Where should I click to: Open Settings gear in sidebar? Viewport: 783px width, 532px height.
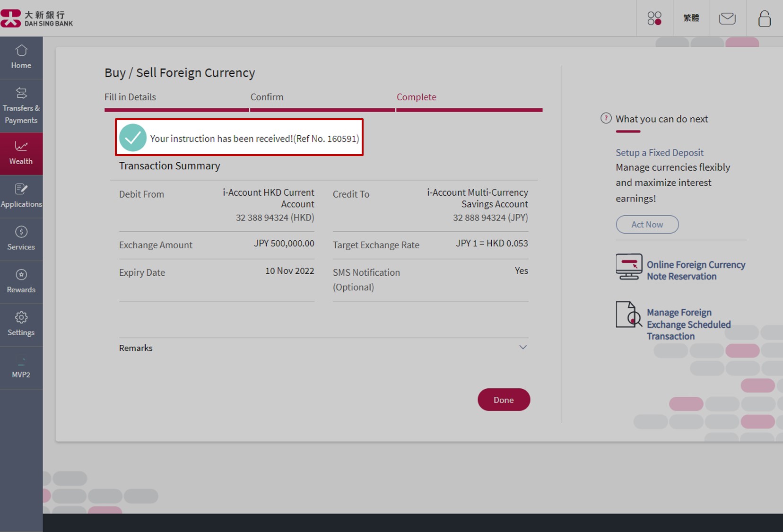pyautogui.click(x=21, y=324)
